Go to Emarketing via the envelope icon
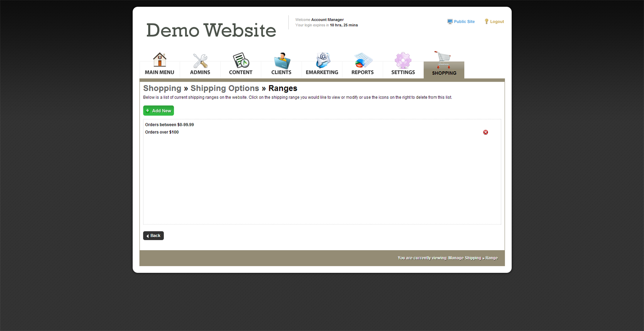This screenshot has height=331, width=644. click(x=322, y=61)
